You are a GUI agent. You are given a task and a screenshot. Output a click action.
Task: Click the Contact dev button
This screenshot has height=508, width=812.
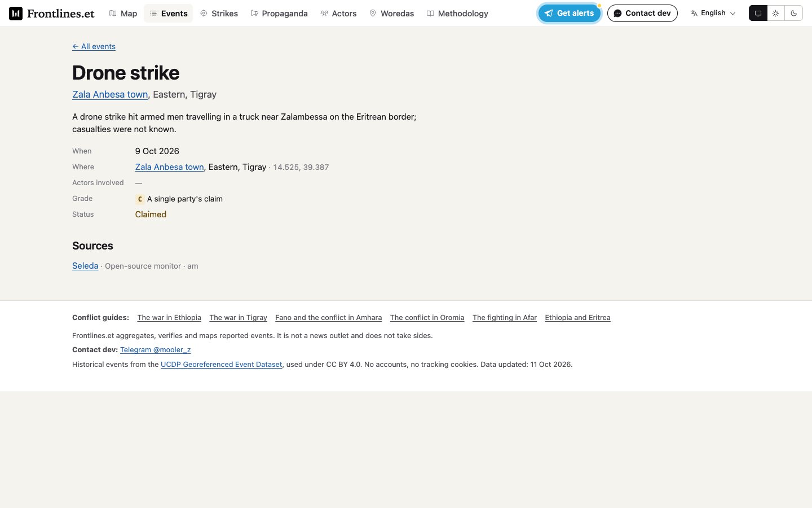tap(642, 13)
